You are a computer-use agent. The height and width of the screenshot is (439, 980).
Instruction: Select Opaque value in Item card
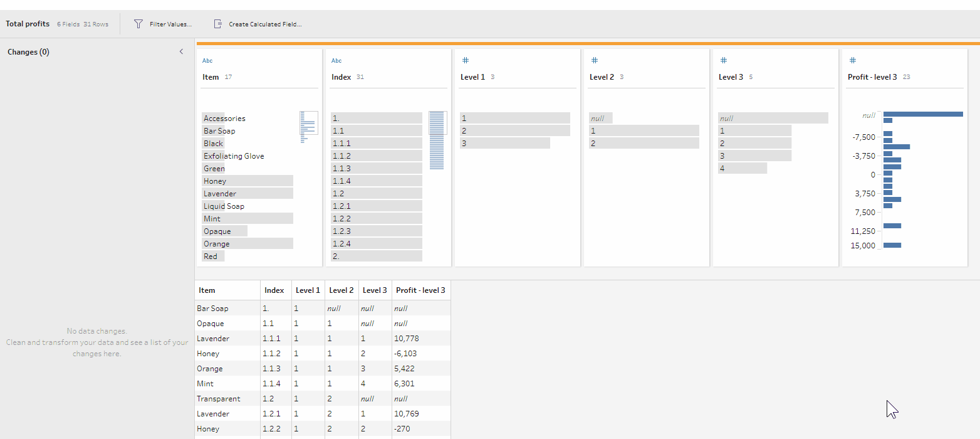[248, 231]
